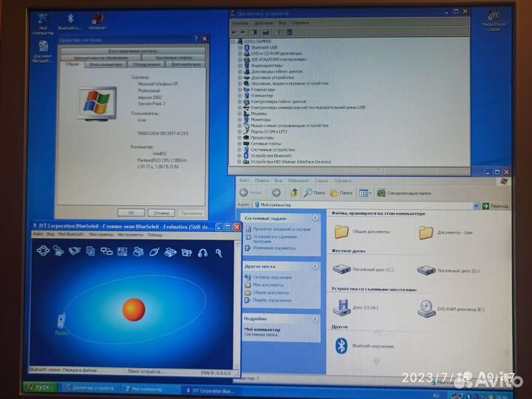The width and height of the screenshot is (532, 399).
Task: Open Shared Documents folder
Action: point(361,232)
